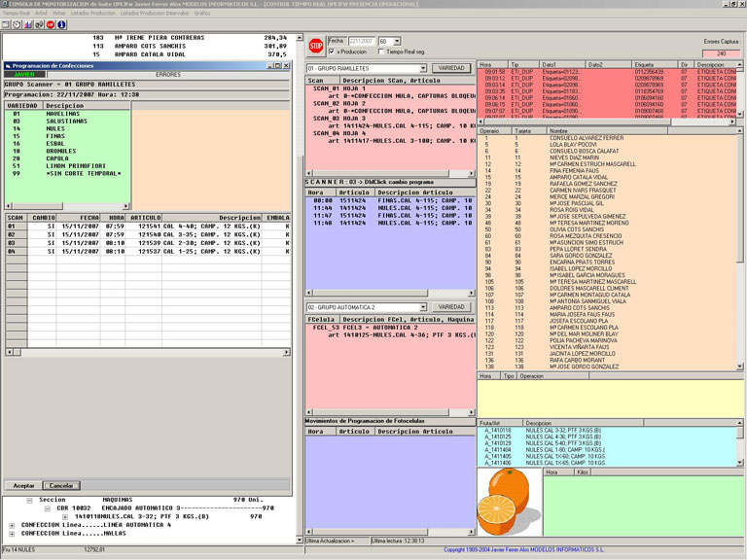Screen dimensions: 747x560
Task: Click scroll-up arrow of the top-left employee list
Action: [x=300, y=37]
